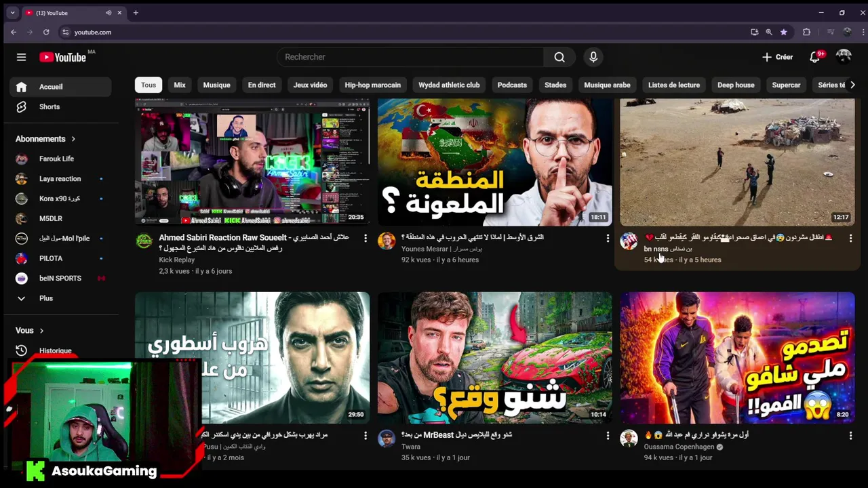Screen dimensions: 868x488
Task: Click the YouTube logo
Action: (62, 57)
